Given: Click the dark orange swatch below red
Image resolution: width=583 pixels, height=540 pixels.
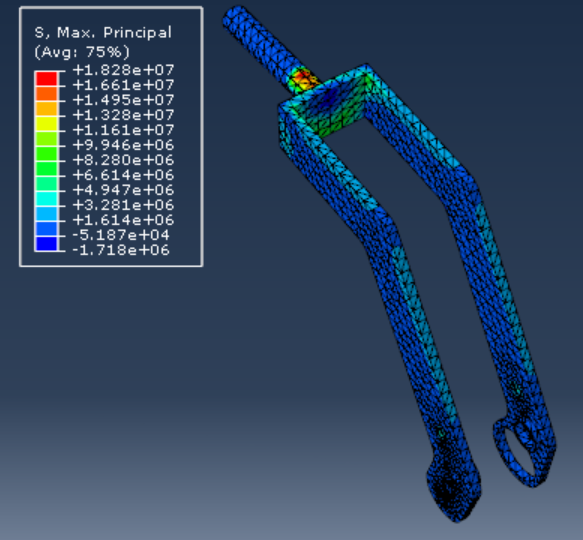Looking at the screenshot, I should (46, 93).
